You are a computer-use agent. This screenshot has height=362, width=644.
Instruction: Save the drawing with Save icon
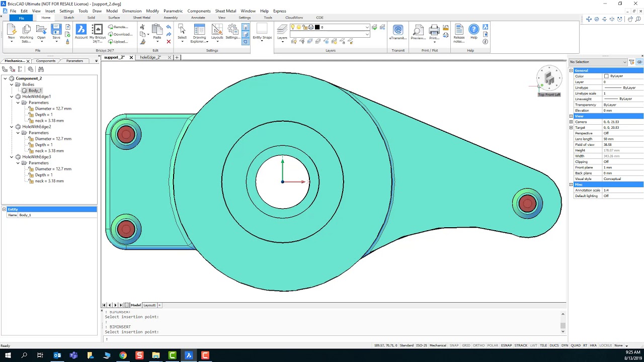pos(56,30)
